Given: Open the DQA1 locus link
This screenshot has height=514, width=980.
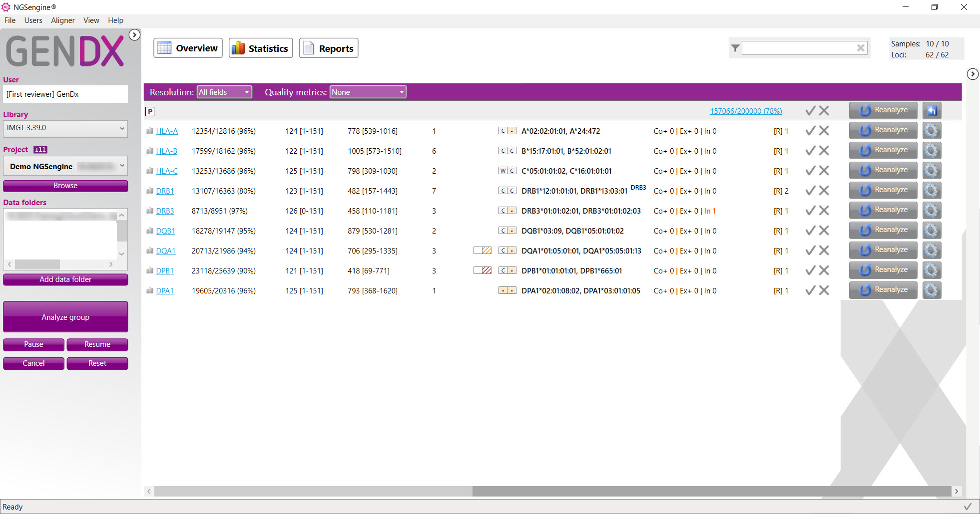Looking at the screenshot, I should (166, 251).
